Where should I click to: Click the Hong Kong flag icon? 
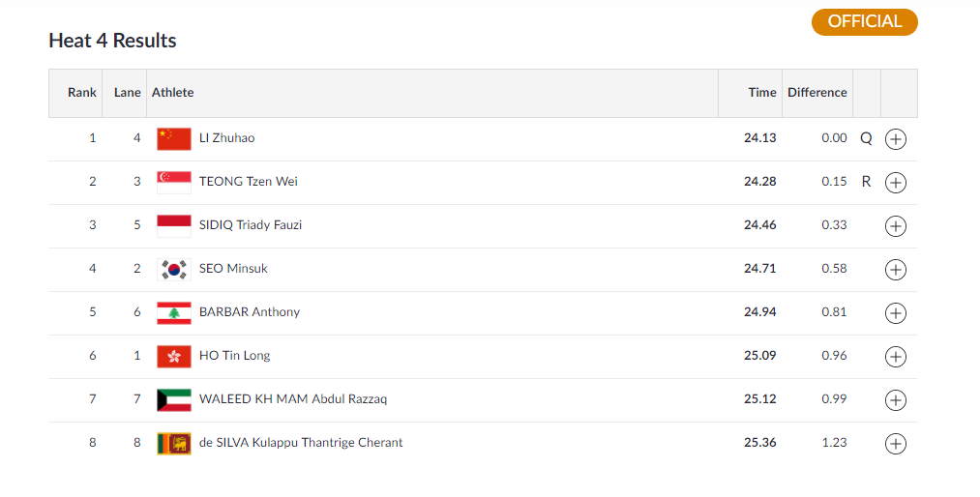pyautogui.click(x=174, y=356)
